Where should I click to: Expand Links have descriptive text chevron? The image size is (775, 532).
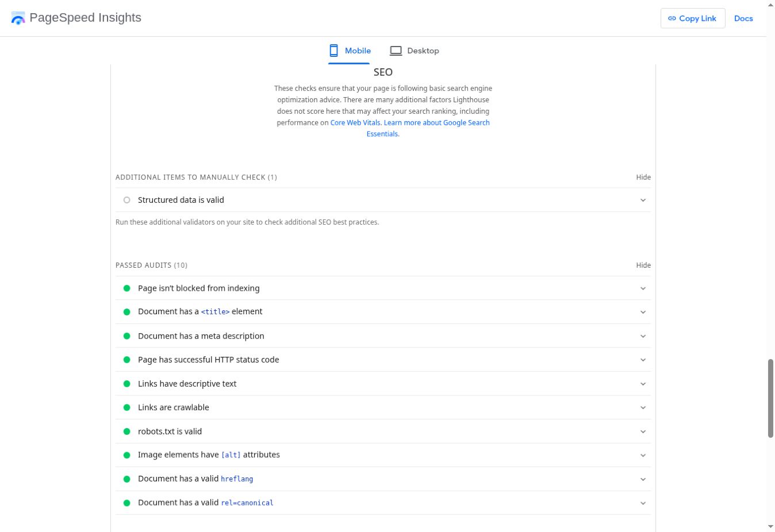643,384
